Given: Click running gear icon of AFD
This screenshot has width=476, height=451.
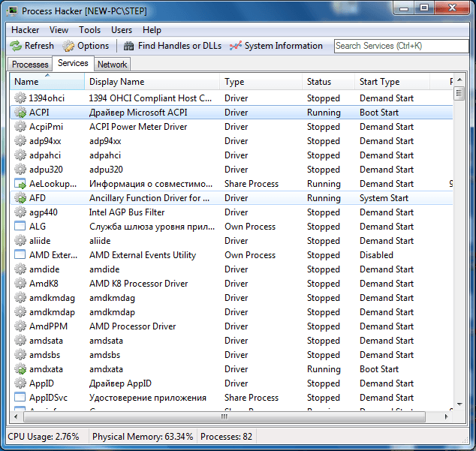Looking at the screenshot, I should point(20,198).
